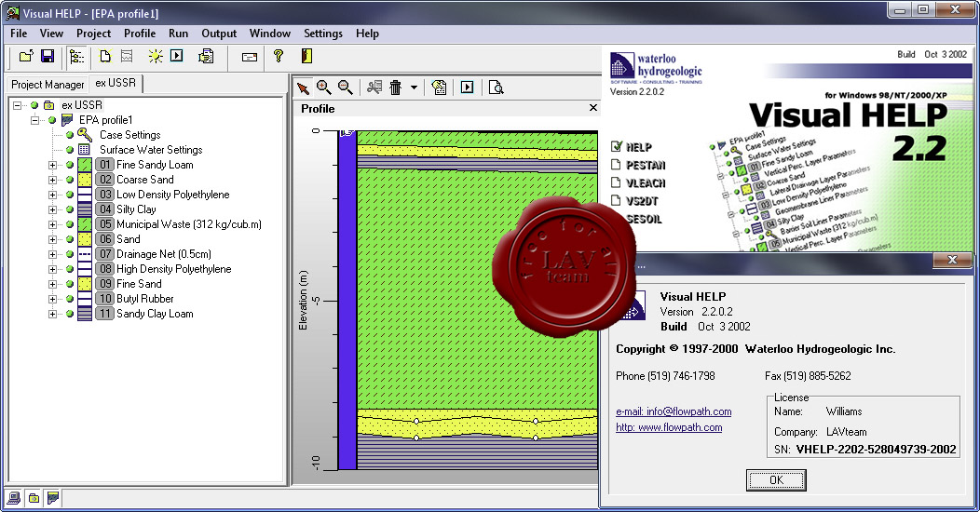Open the weather generator sun icon
The width and height of the screenshot is (980, 512).
155,56
